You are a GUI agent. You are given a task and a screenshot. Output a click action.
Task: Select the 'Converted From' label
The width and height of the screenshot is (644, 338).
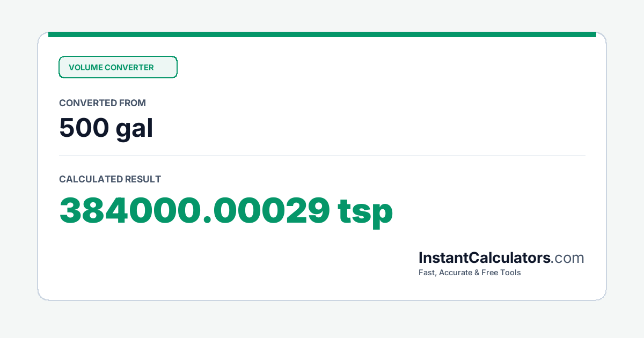click(103, 103)
